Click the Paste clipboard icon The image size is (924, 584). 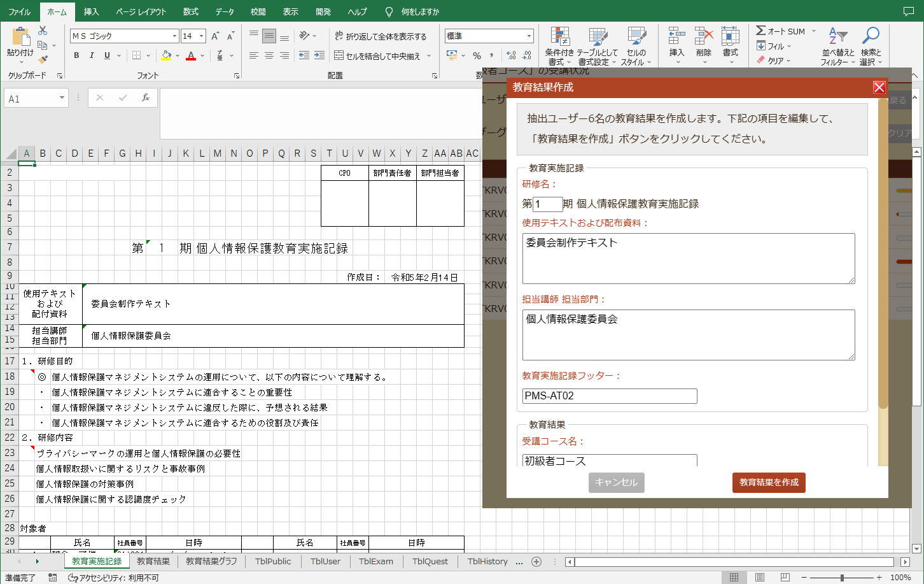tap(20, 37)
